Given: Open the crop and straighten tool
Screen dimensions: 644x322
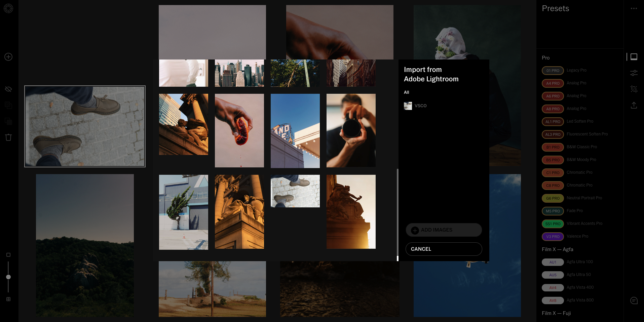Looking at the screenshot, I should click(634, 89).
